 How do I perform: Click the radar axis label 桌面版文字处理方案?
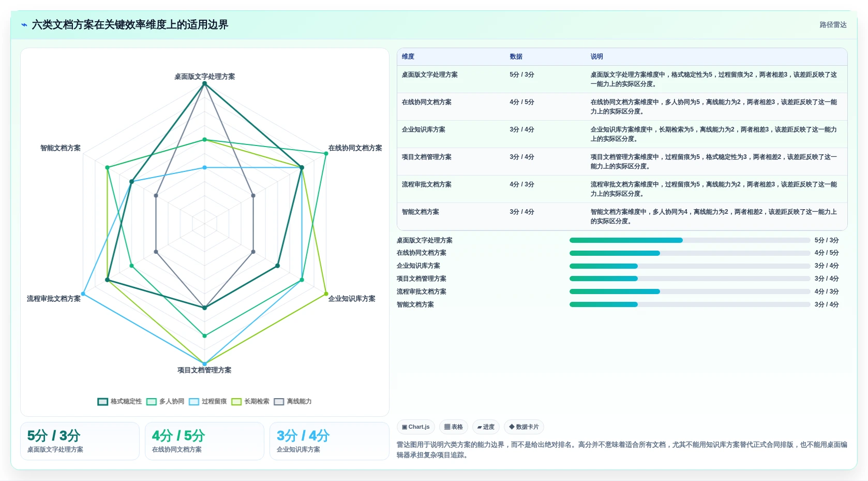click(x=204, y=77)
